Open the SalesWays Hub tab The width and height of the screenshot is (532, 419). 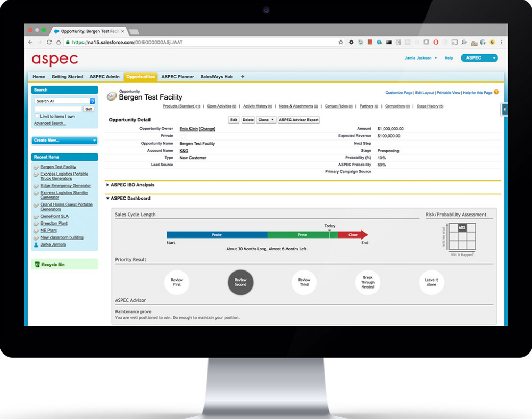(217, 77)
